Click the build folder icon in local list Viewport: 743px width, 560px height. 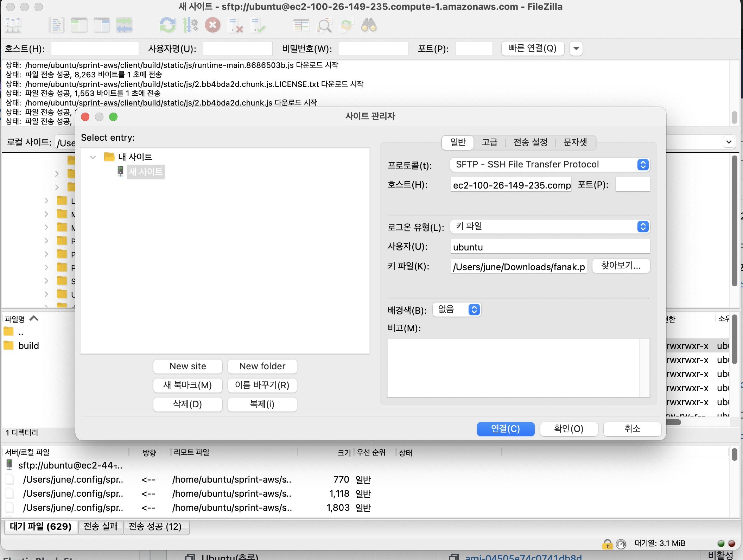coord(8,345)
